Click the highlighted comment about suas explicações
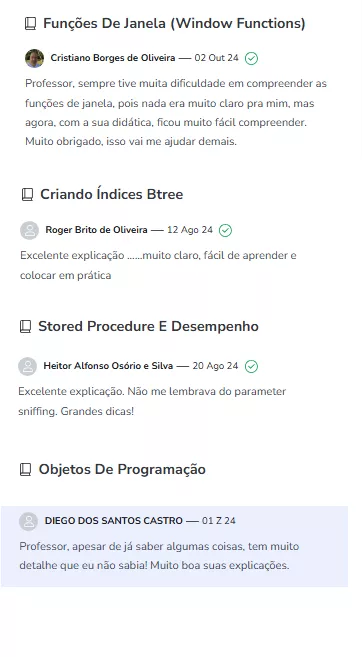 tap(174, 546)
